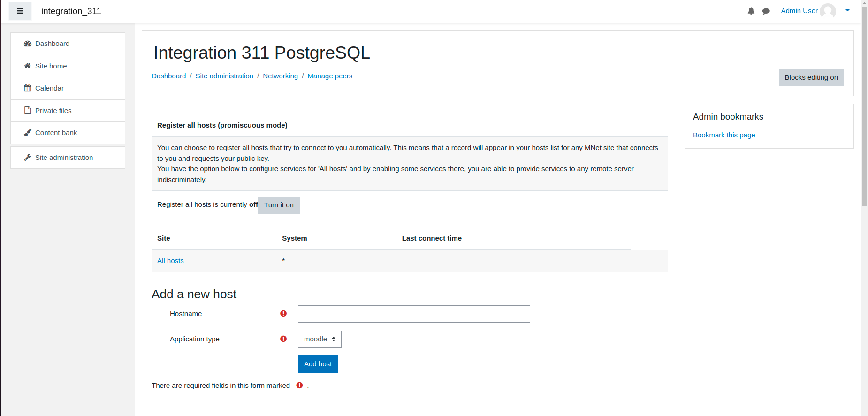Viewport: 868px width, 416px height.
Task: Open Dashboard in the side navigation
Action: tap(68, 44)
